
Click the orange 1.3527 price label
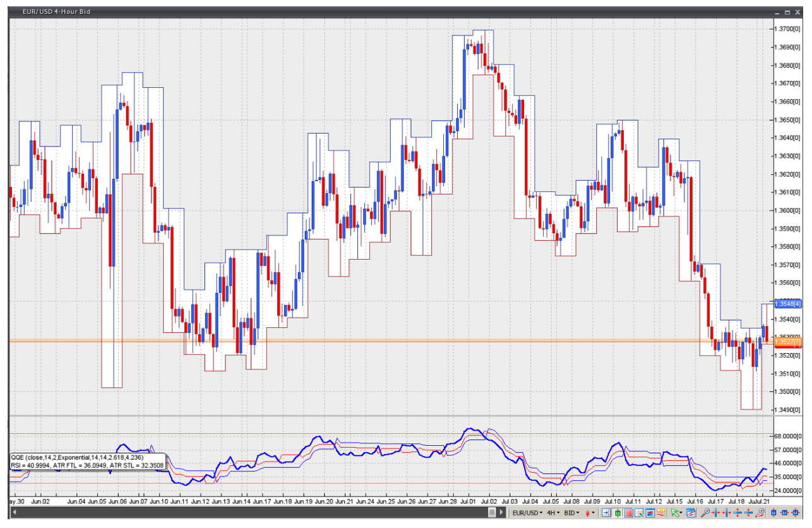point(787,342)
